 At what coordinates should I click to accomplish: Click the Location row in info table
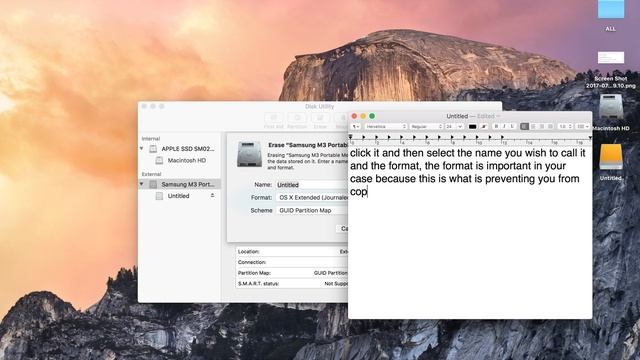tap(292, 251)
